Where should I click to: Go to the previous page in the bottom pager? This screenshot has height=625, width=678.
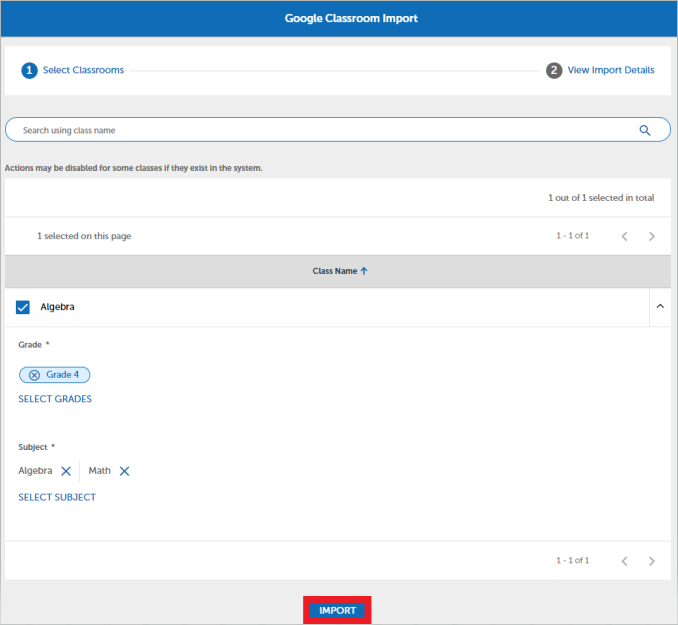[624, 561]
